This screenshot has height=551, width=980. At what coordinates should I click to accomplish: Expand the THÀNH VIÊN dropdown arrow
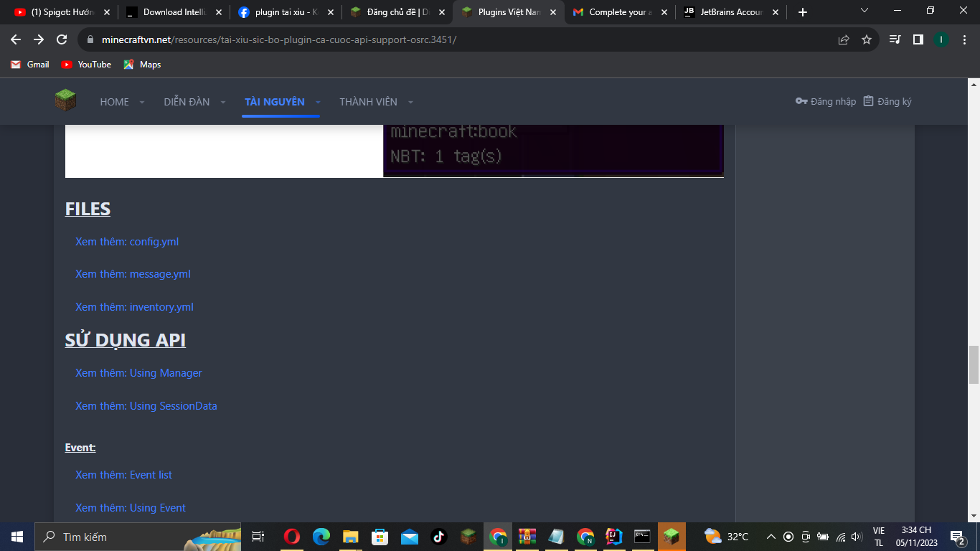point(410,102)
